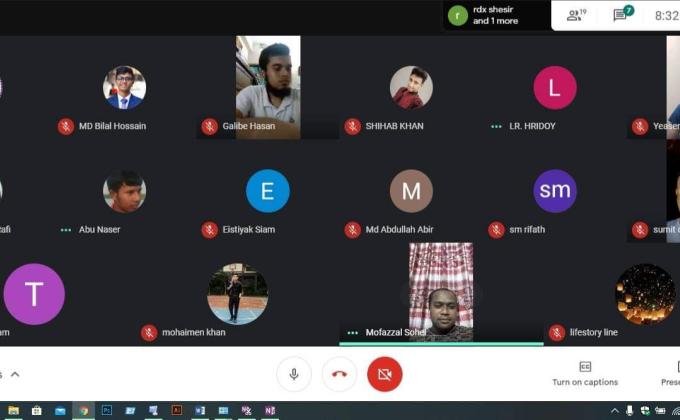Select Galibe Hasan's video tile

(267, 87)
